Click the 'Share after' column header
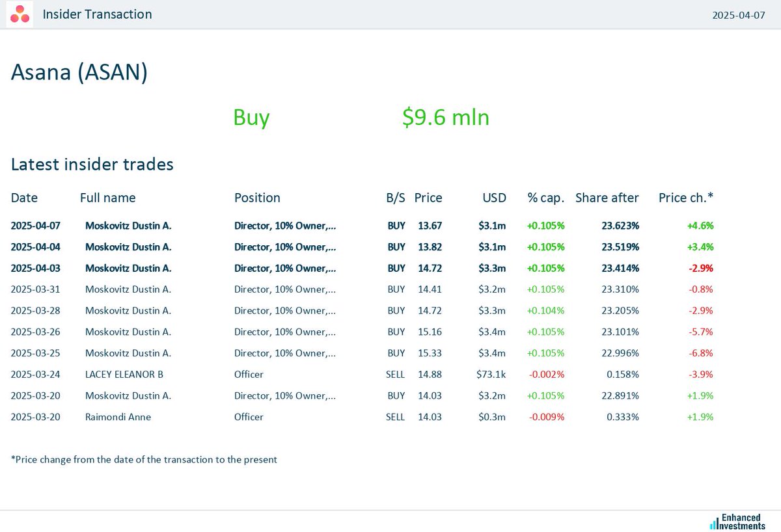 tap(607, 198)
